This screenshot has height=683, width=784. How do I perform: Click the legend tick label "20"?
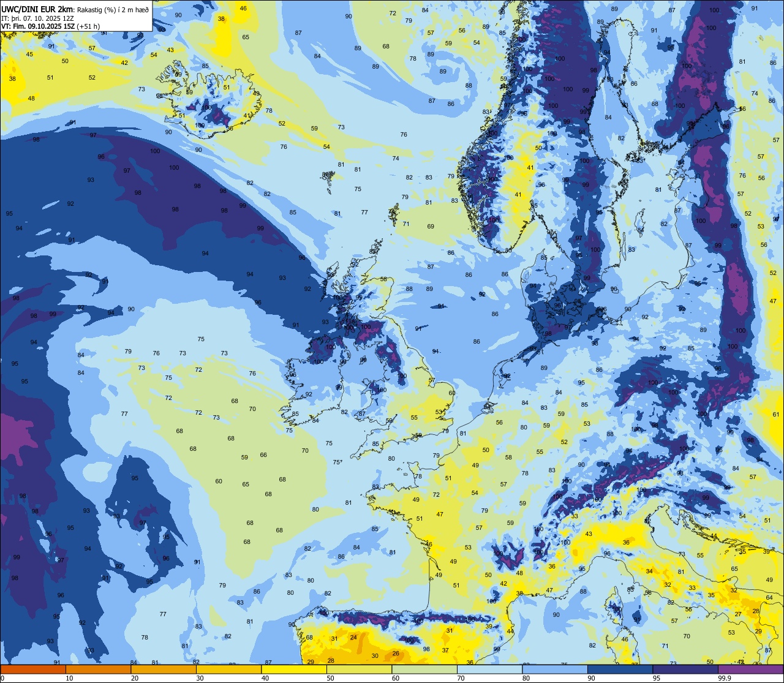coord(135,678)
